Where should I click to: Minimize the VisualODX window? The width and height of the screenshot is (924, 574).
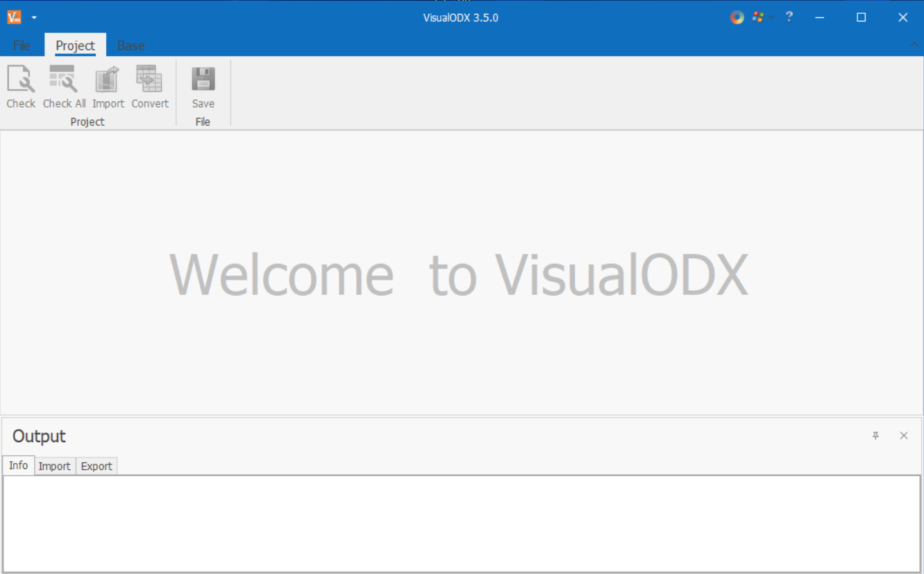point(820,17)
